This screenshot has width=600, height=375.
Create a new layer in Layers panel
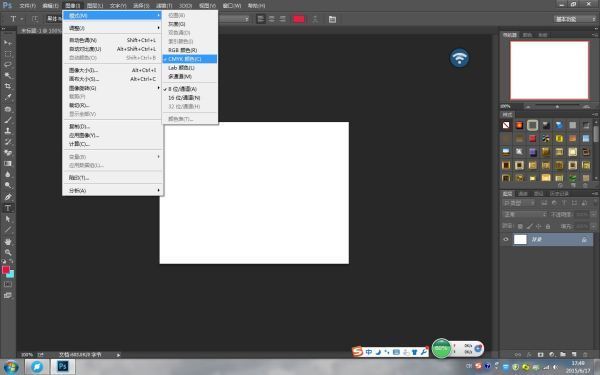574,355
